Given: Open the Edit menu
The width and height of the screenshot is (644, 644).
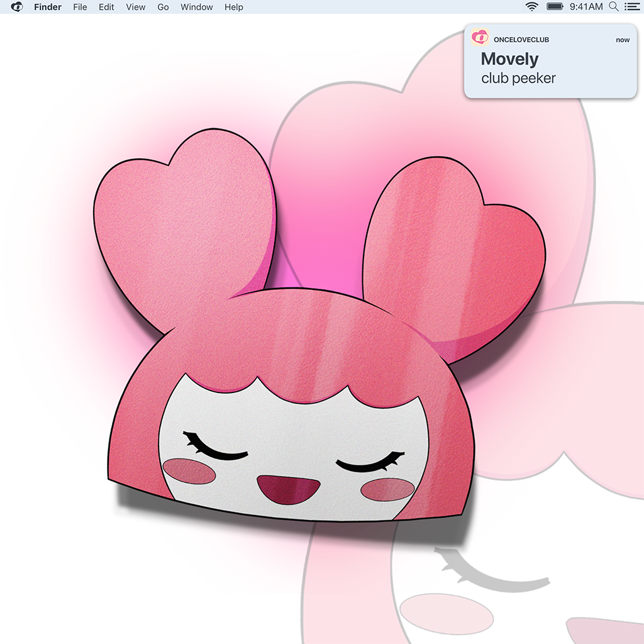Looking at the screenshot, I should pyautogui.click(x=106, y=7).
